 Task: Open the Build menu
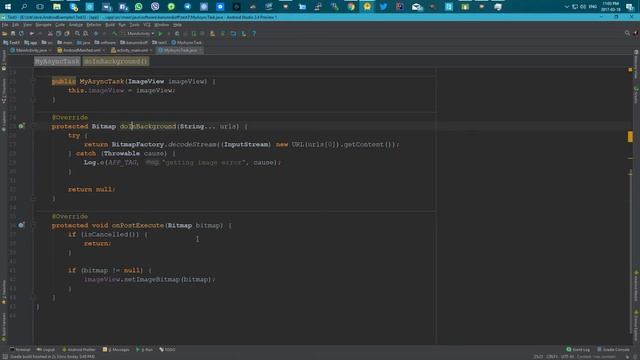[110, 25]
